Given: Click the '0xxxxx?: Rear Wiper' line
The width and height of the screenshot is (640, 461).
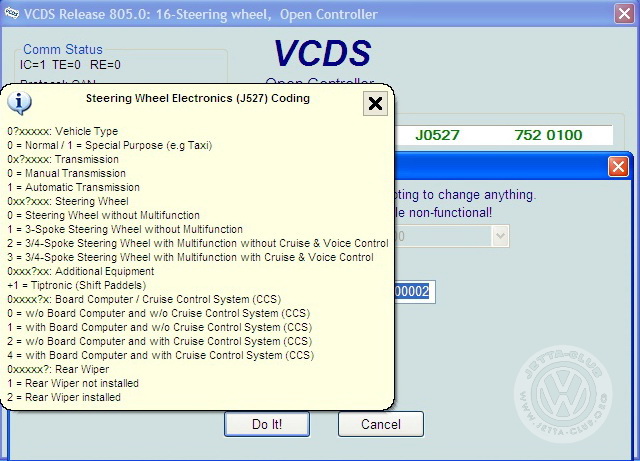Looking at the screenshot, I should (58, 370).
